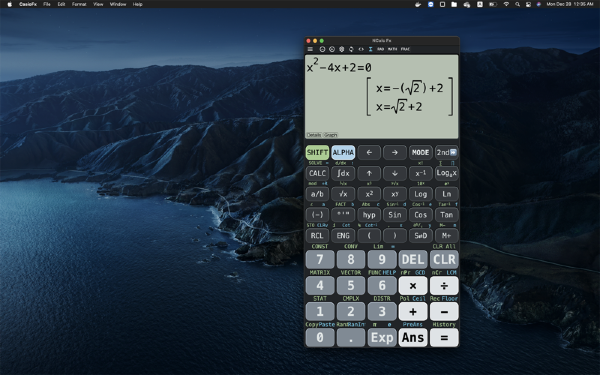Click the multiplication × key

[413, 286]
